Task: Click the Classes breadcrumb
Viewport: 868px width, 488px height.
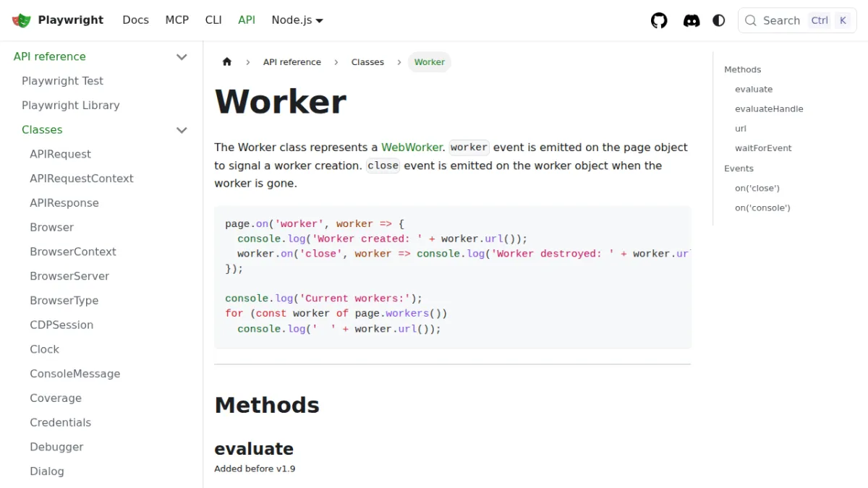Action: [367, 62]
